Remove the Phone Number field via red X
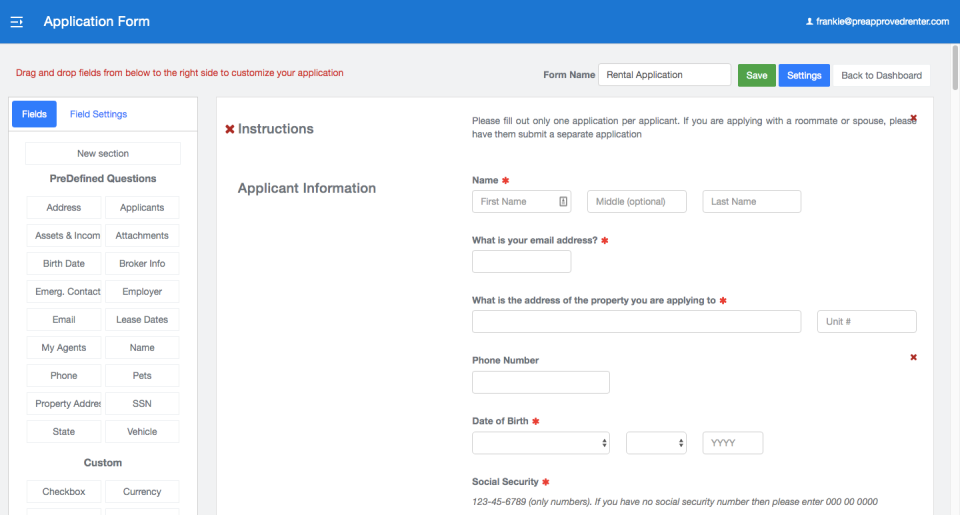 tap(913, 357)
